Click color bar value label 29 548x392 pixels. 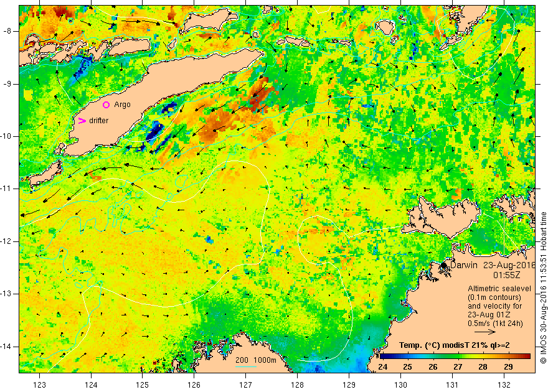[x=508, y=367]
